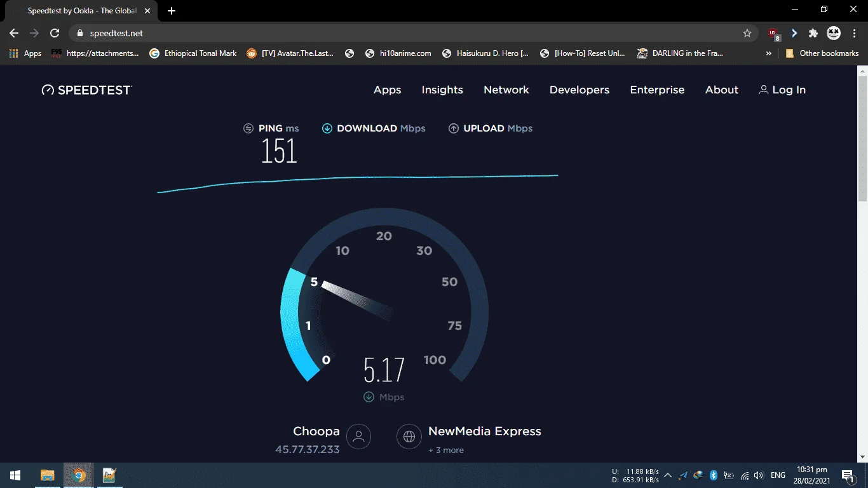Click the PING icon
868x488 pixels.
tap(248, 128)
